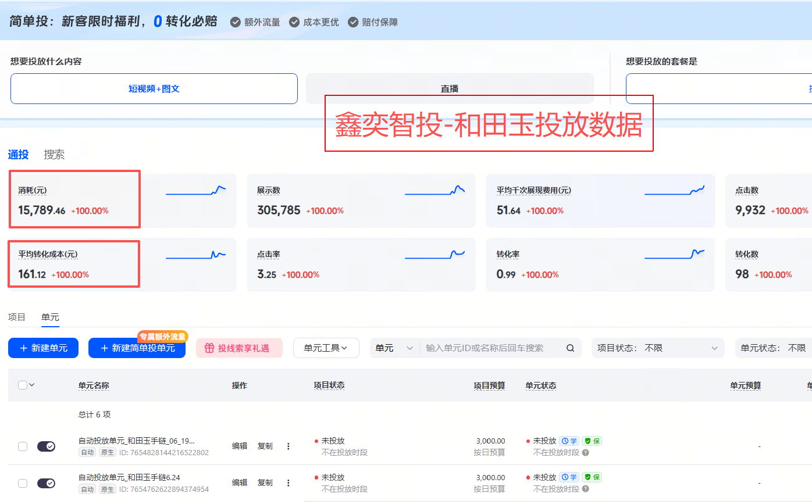The width and height of the screenshot is (812, 504).
Task: Click the 转化率 trend sparkline
Action: pyautogui.click(x=674, y=255)
